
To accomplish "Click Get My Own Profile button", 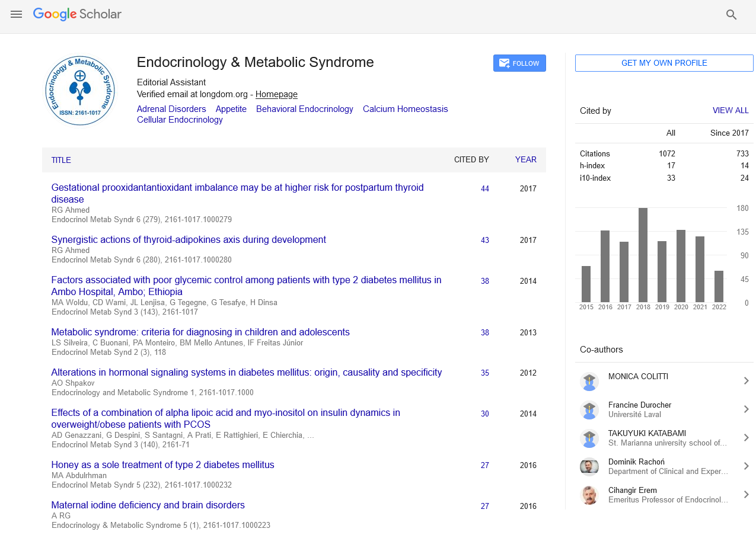I will coord(664,63).
